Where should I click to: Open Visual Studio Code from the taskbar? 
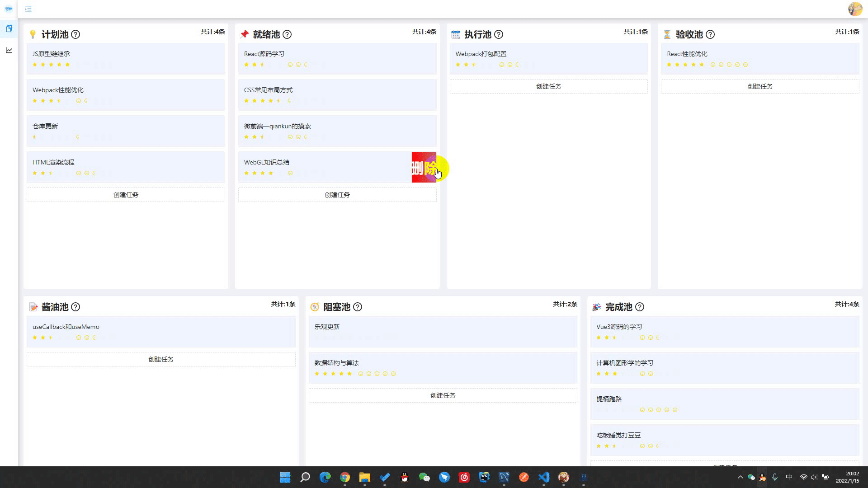pos(544,477)
